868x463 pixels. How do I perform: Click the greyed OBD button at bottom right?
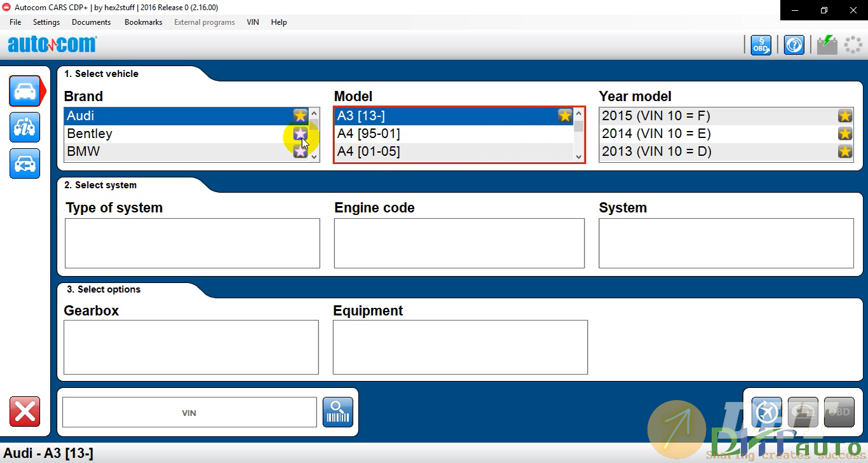click(839, 412)
